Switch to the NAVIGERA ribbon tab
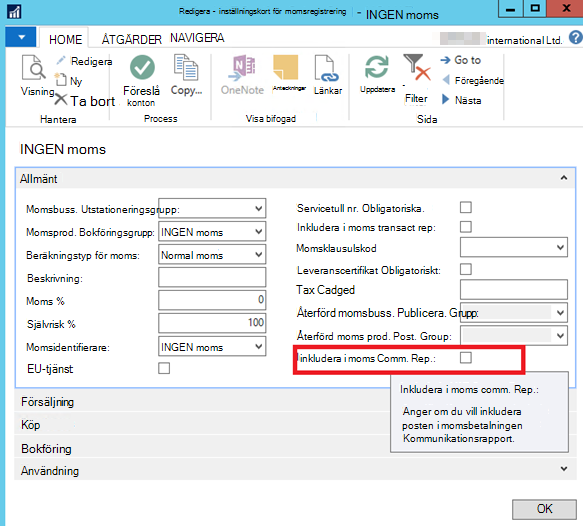Screen dimensions: 583x526 click(x=197, y=38)
